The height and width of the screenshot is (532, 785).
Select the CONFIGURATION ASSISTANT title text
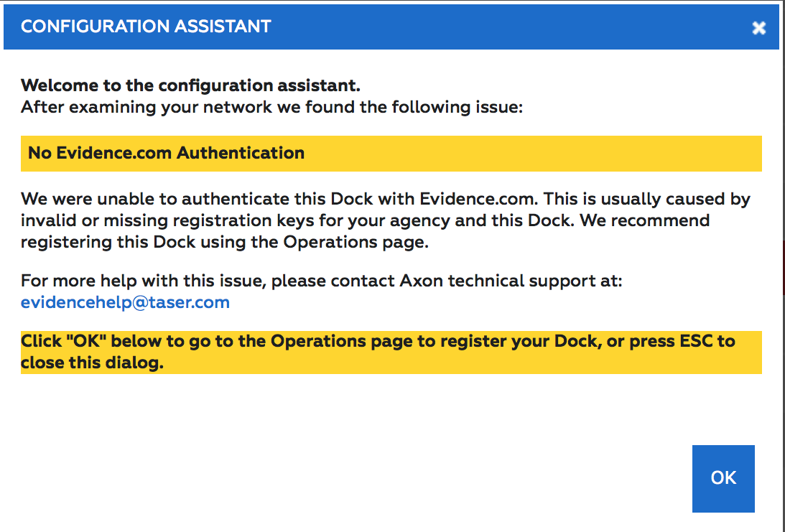[x=147, y=26]
